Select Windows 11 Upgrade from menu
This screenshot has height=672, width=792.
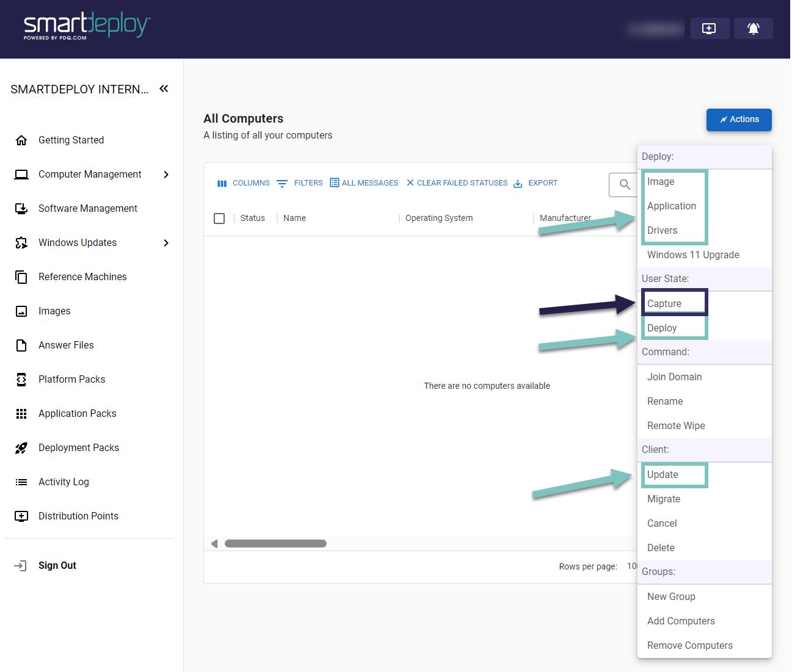[692, 255]
